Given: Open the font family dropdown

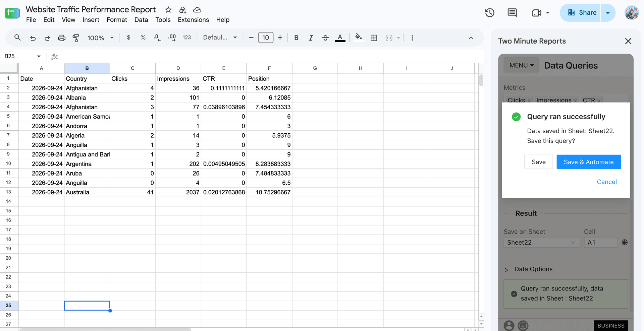Looking at the screenshot, I should pos(220,38).
